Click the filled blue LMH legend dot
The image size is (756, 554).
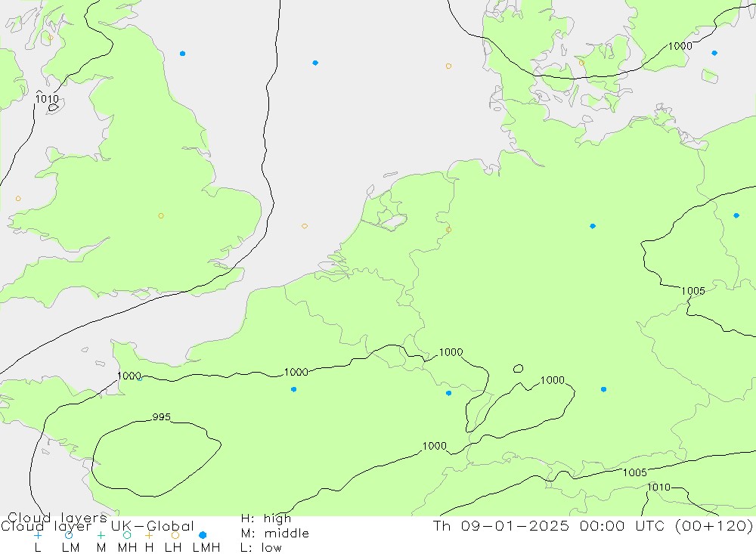pos(203,535)
